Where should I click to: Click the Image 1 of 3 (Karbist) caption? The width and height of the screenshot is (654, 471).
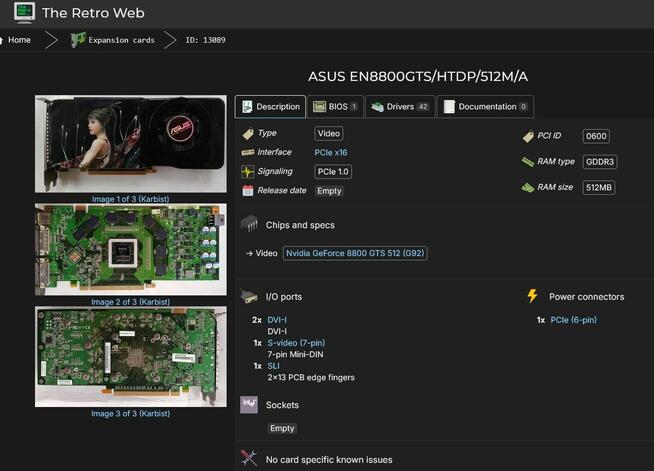pyautogui.click(x=131, y=199)
